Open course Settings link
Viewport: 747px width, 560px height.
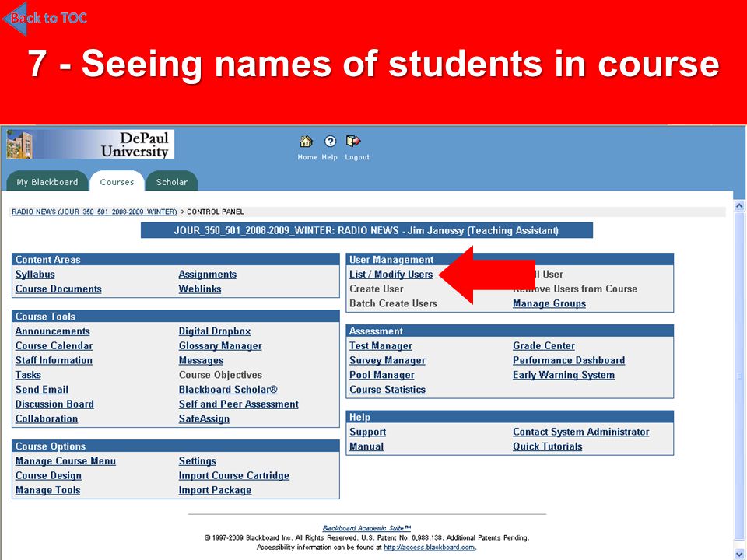(197, 461)
